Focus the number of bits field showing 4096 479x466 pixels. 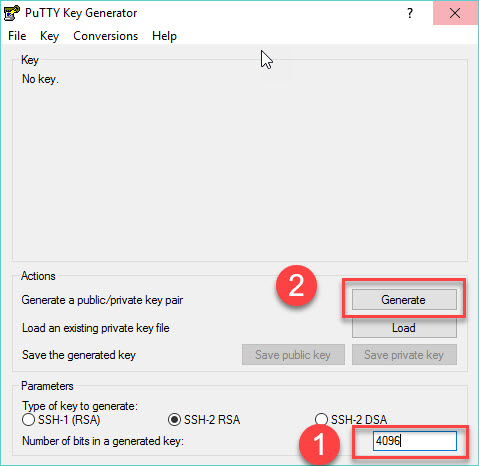[415, 441]
